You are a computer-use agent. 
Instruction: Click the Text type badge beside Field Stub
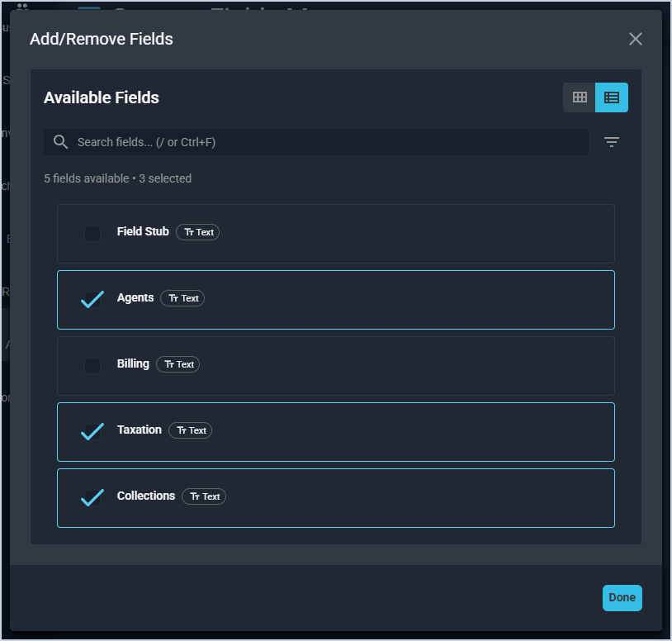pos(198,232)
